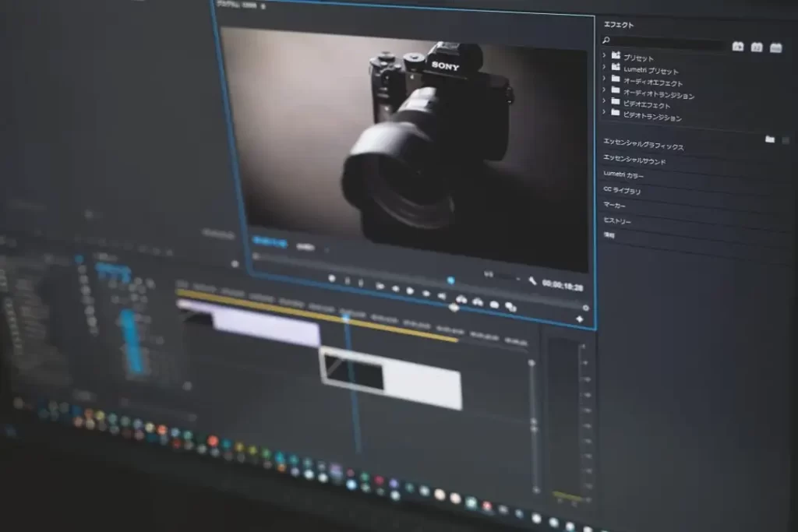The height and width of the screenshot is (532, 798).
Task: Click the wrench settings icon in Program Monitor
Action: point(533,281)
